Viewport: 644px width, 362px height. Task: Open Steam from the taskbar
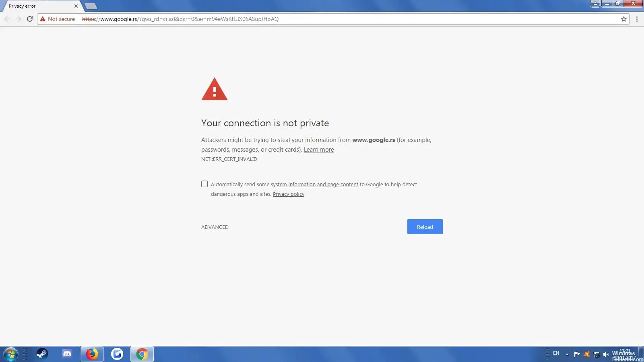pos(42,354)
